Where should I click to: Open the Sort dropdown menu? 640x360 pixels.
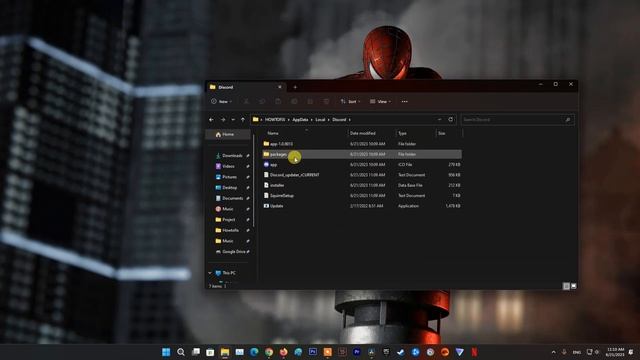(x=350, y=102)
